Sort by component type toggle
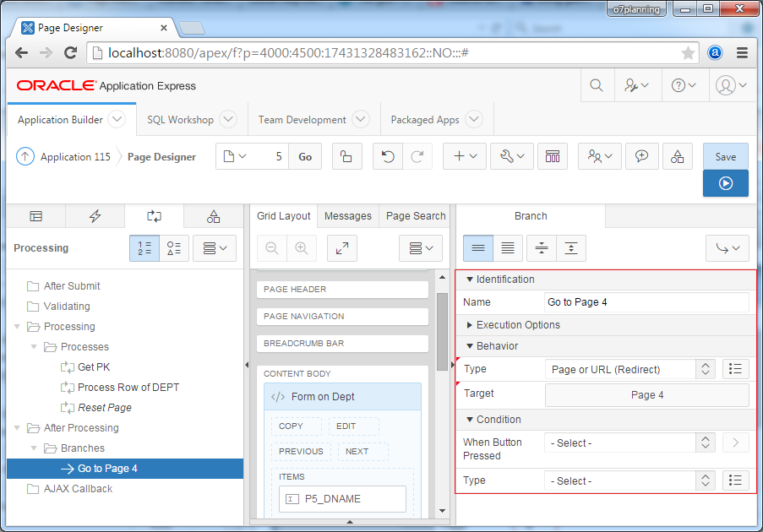763x532 pixels. coord(174,248)
